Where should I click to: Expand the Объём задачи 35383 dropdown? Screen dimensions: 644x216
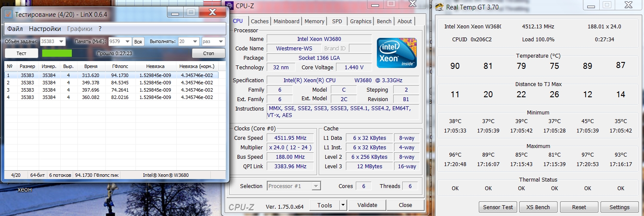coord(61,42)
